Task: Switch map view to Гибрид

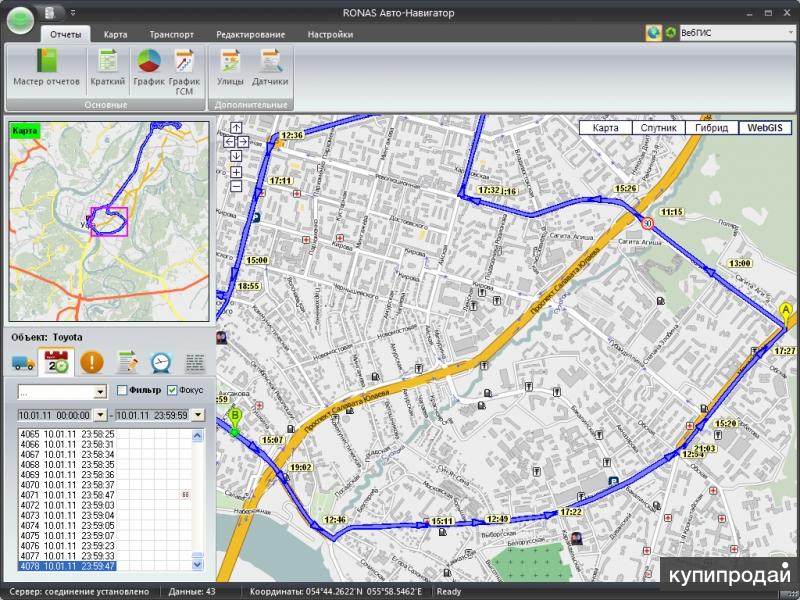Action: coord(712,128)
